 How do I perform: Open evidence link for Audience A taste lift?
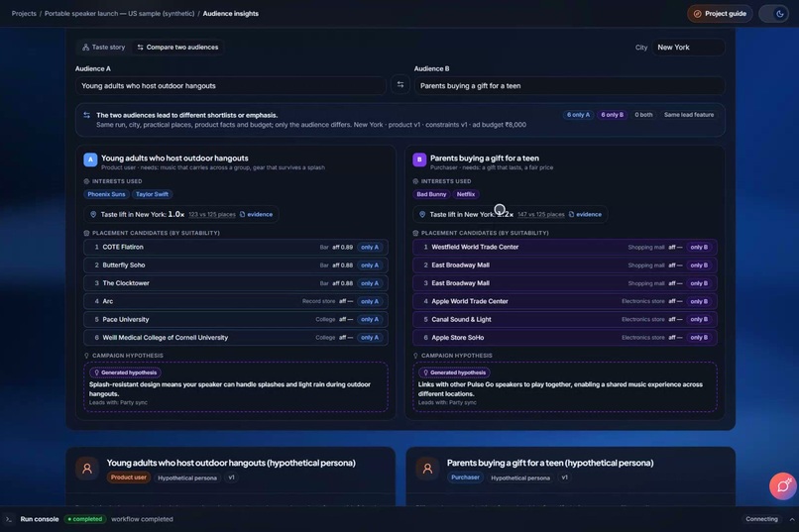click(257, 214)
